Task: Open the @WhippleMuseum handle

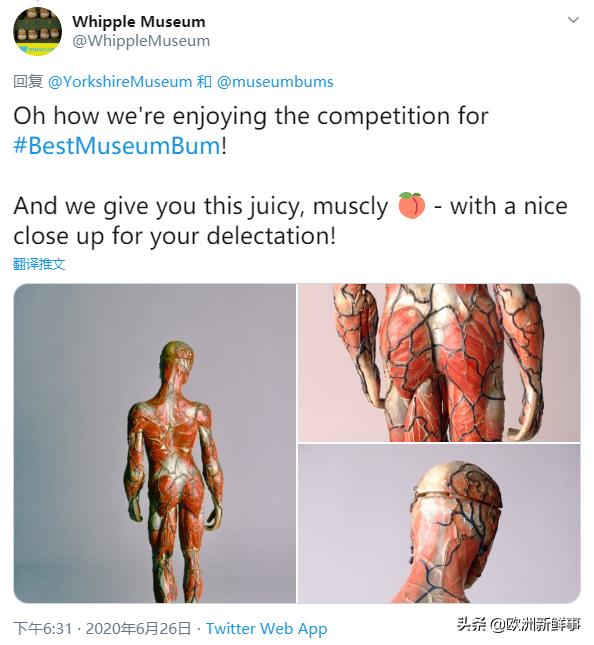Action: tap(141, 40)
